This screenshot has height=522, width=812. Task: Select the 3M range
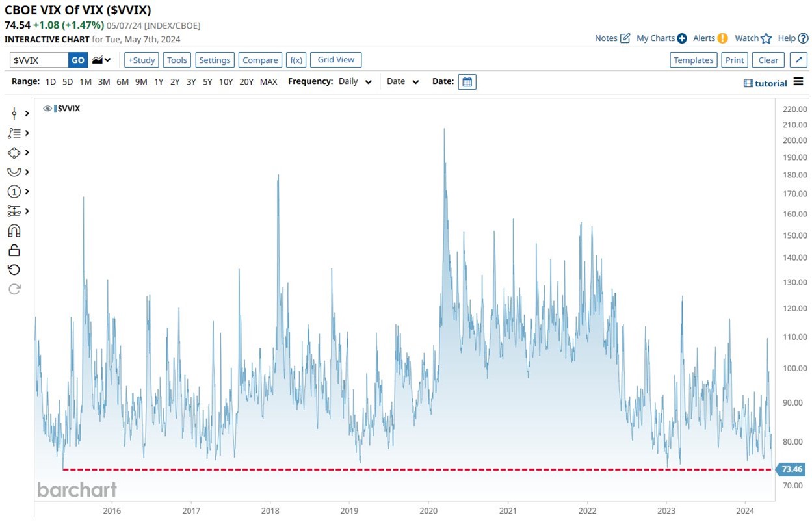[x=104, y=82]
